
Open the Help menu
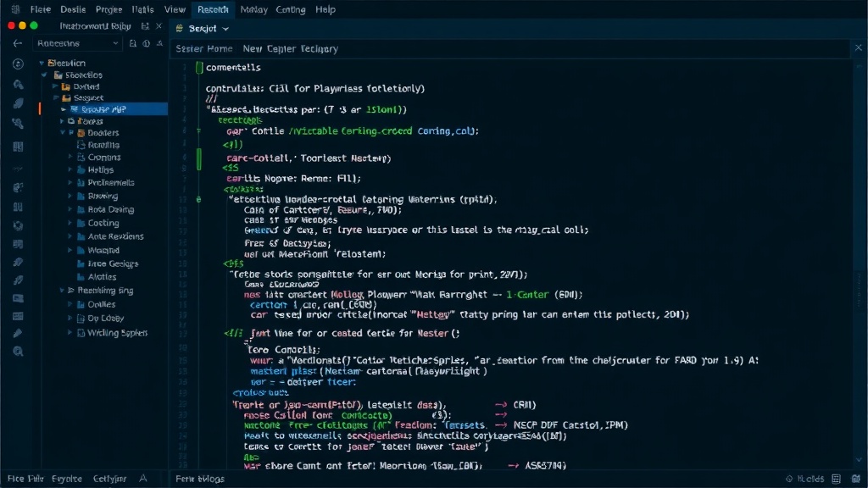tap(325, 9)
